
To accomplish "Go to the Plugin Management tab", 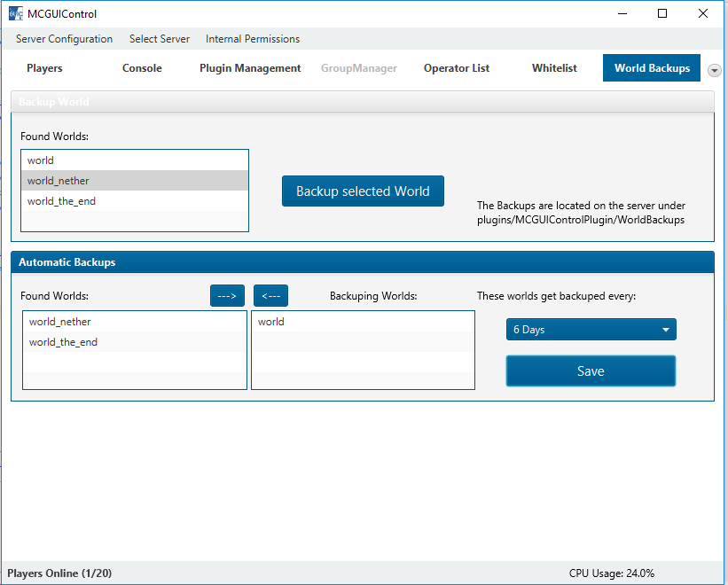I will point(250,68).
